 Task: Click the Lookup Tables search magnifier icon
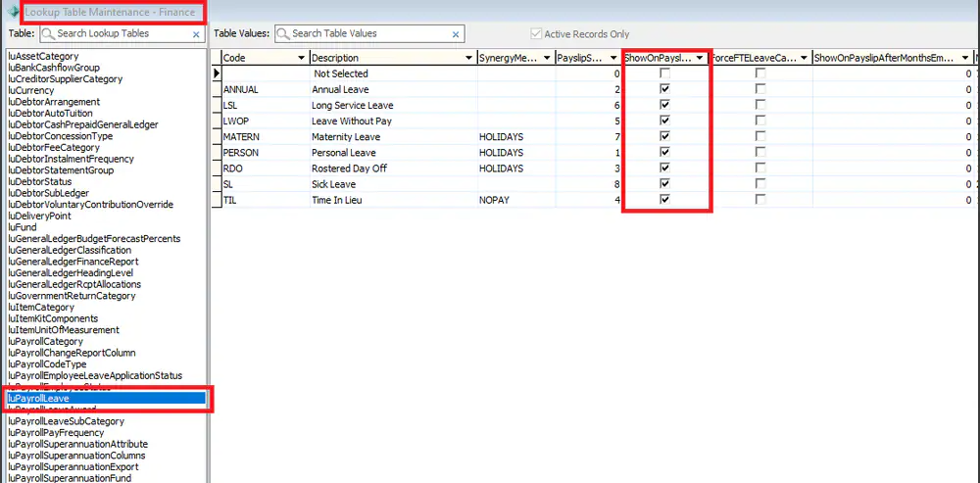(49, 33)
